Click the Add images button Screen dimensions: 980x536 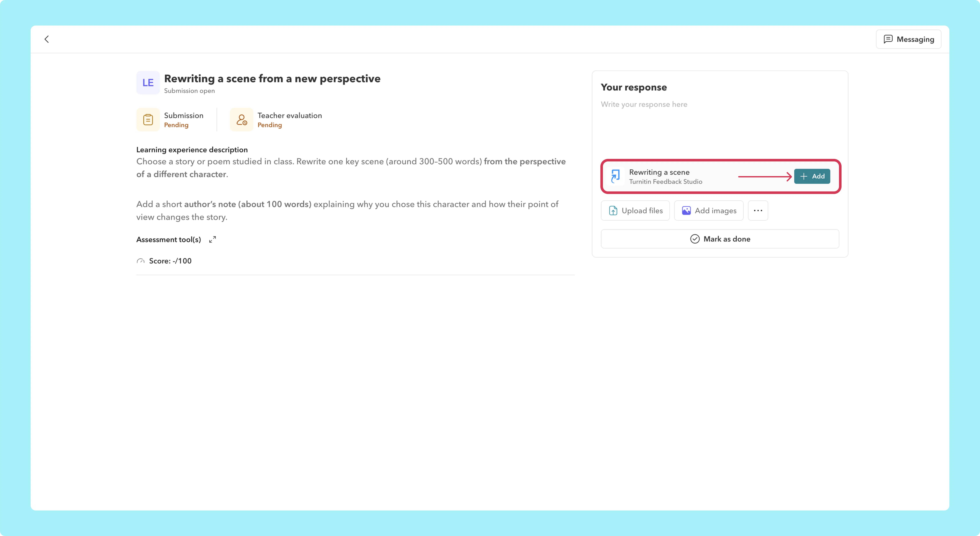tap(709, 210)
